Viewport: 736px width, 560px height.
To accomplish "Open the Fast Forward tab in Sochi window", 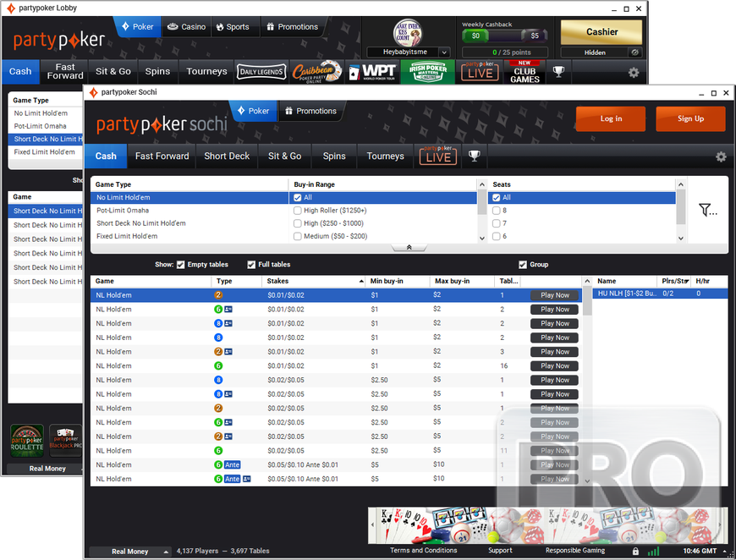I will (x=162, y=156).
